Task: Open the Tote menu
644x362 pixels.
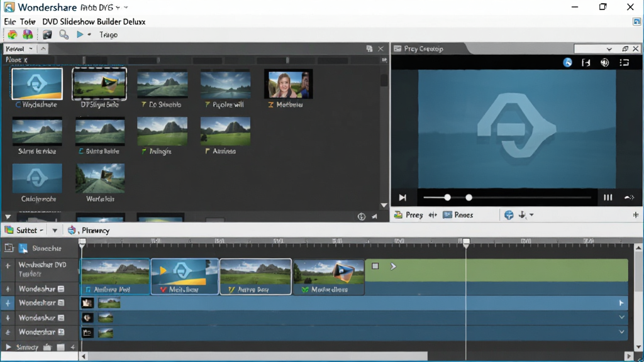Action: click(28, 22)
